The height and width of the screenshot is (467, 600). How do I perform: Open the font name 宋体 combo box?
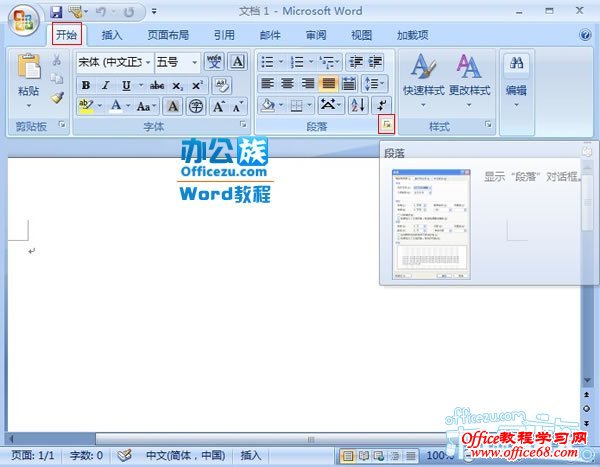click(115, 62)
